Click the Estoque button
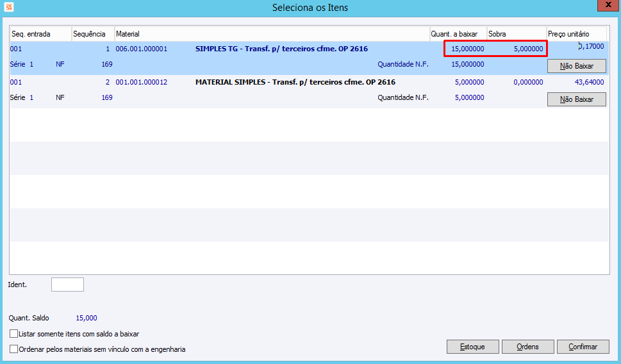The width and height of the screenshot is (621, 364). pos(472,347)
